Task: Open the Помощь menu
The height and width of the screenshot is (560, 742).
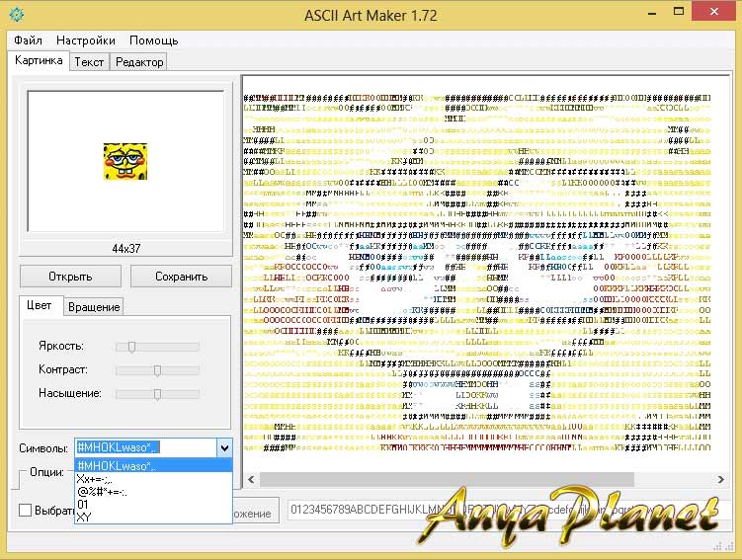Action: tap(154, 40)
